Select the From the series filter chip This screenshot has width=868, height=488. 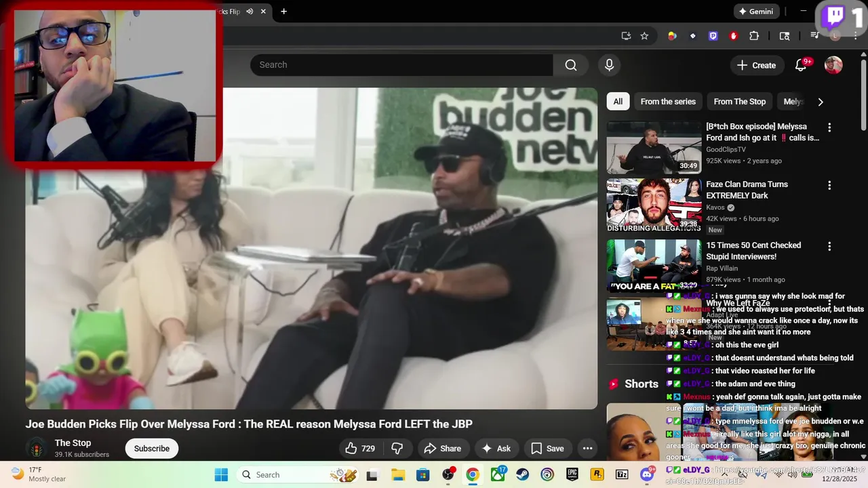coord(668,102)
